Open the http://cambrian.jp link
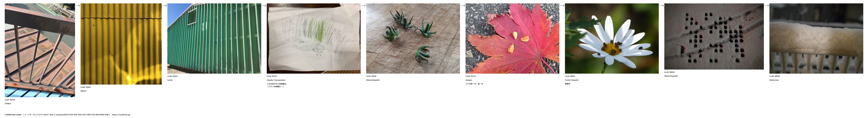The image size is (868, 118). (121, 115)
